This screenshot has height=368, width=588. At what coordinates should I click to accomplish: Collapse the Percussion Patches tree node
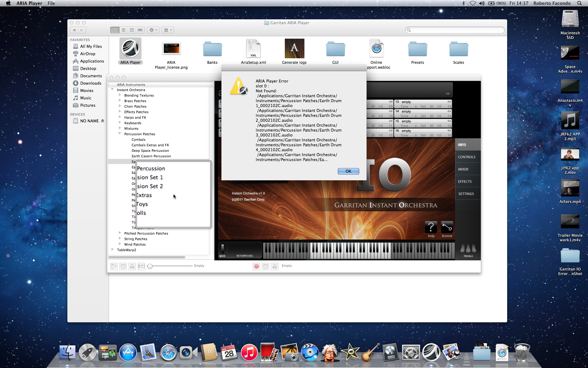(120, 134)
